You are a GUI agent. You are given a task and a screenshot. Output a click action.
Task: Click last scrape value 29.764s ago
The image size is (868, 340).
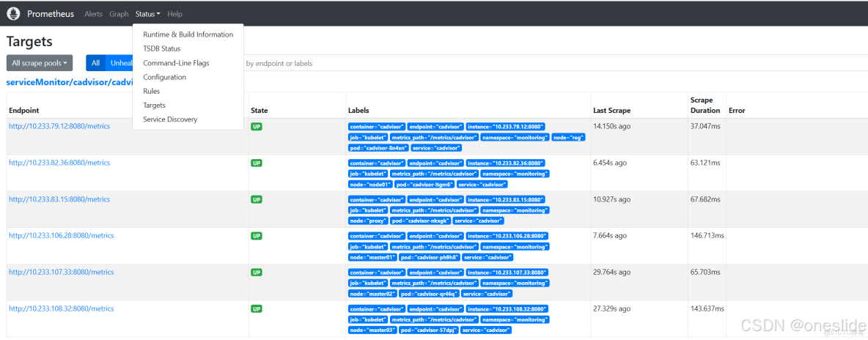click(611, 272)
